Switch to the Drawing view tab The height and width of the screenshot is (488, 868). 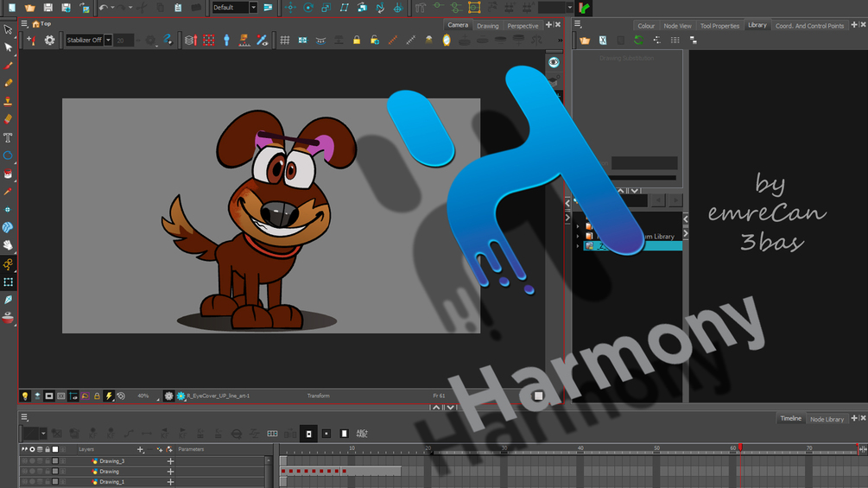click(x=488, y=25)
